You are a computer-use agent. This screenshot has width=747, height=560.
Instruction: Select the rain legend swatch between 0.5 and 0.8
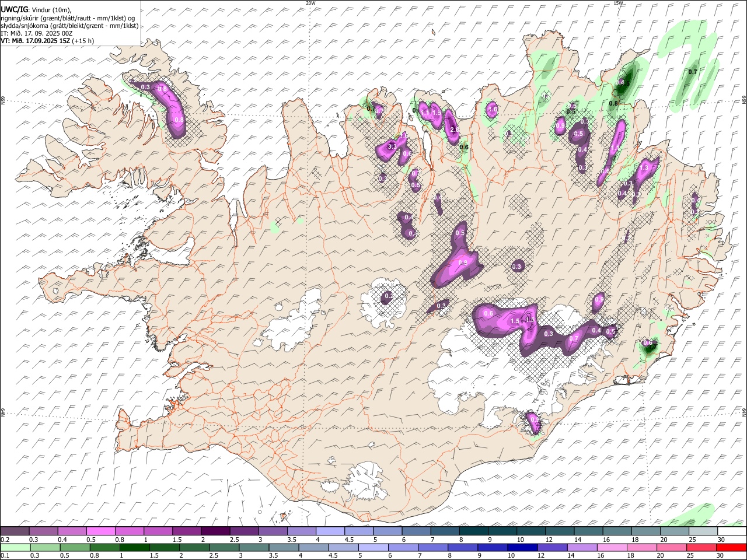click(x=75, y=547)
